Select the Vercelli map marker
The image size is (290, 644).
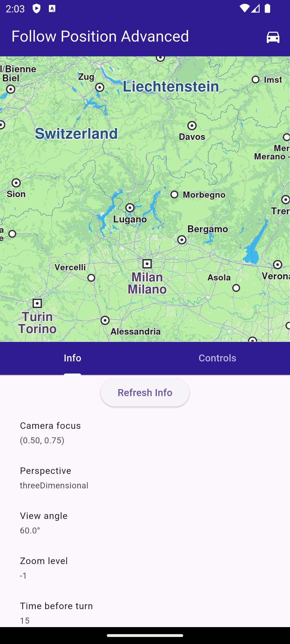coord(91,278)
